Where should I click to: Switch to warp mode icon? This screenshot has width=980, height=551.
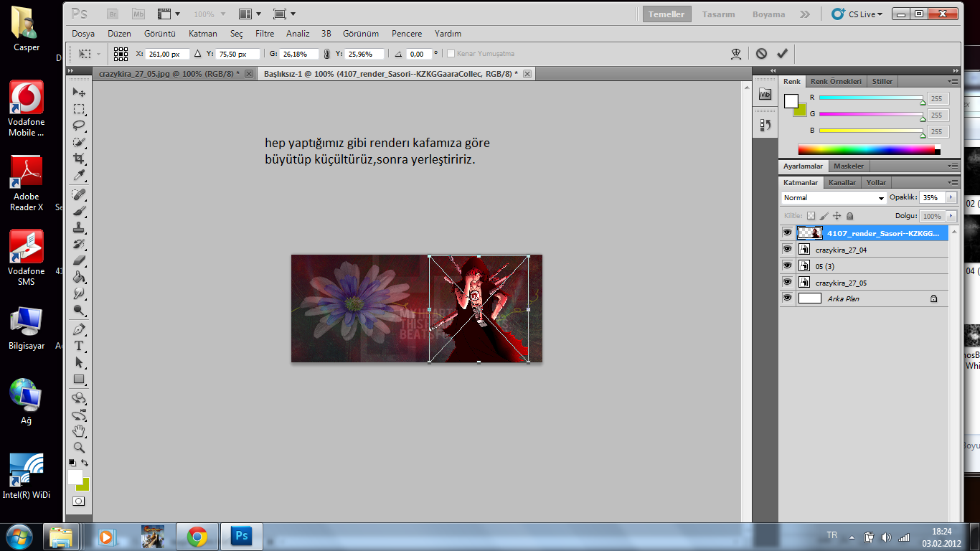tap(735, 53)
